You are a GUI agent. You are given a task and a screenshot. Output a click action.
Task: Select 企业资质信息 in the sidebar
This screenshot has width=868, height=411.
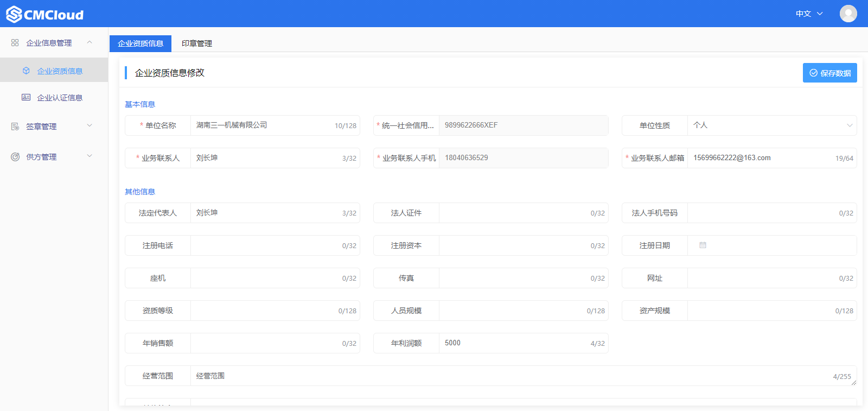coord(54,71)
